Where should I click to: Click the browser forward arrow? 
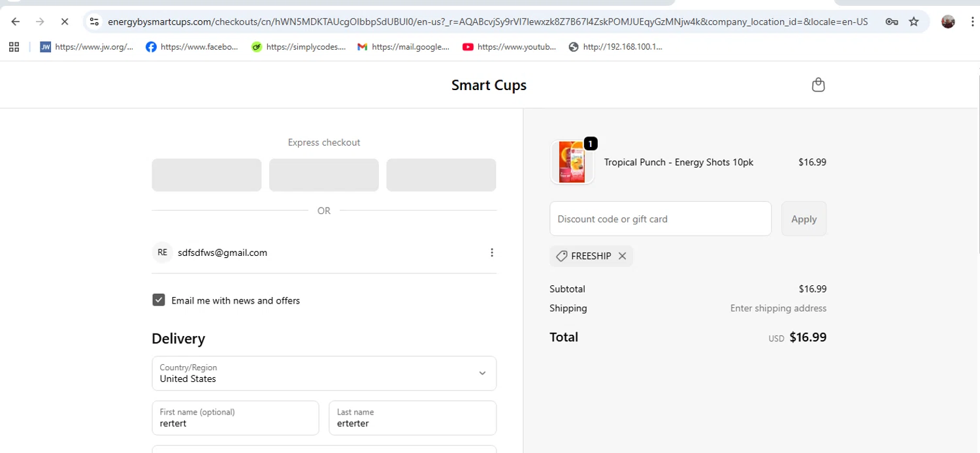(40, 22)
